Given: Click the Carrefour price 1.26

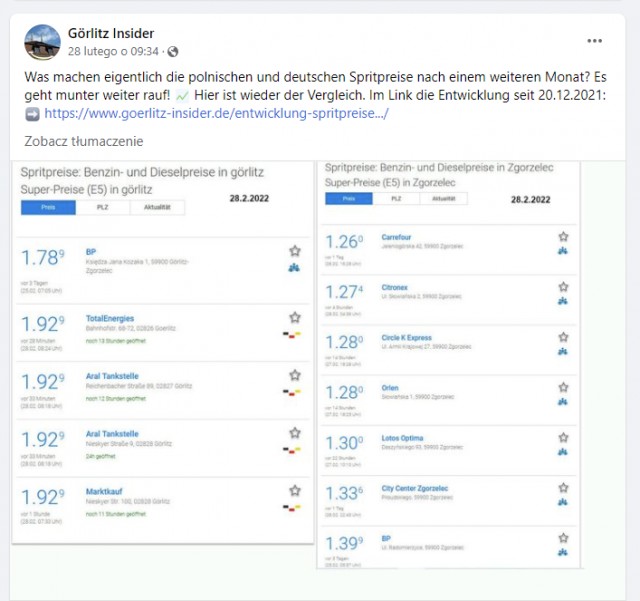Looking at the screenshot, I should point(344,242).
